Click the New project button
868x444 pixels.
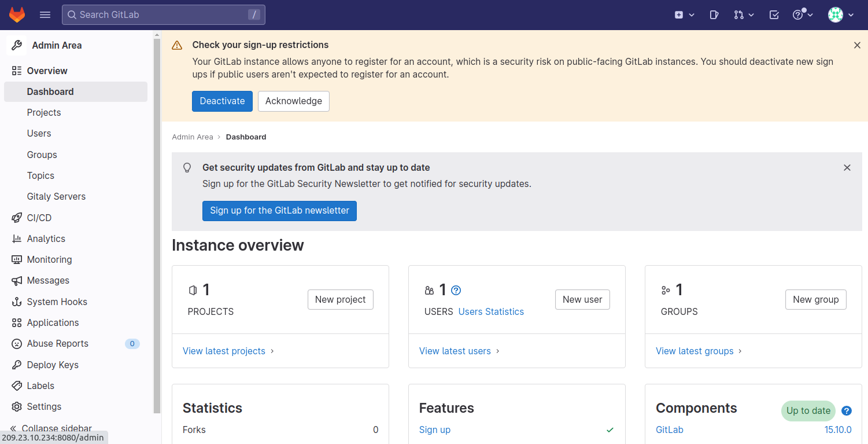[340, 300]
